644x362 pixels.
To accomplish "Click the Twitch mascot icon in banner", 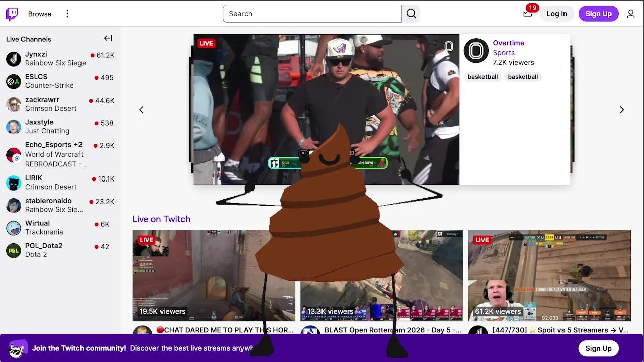I will (18, 348).
